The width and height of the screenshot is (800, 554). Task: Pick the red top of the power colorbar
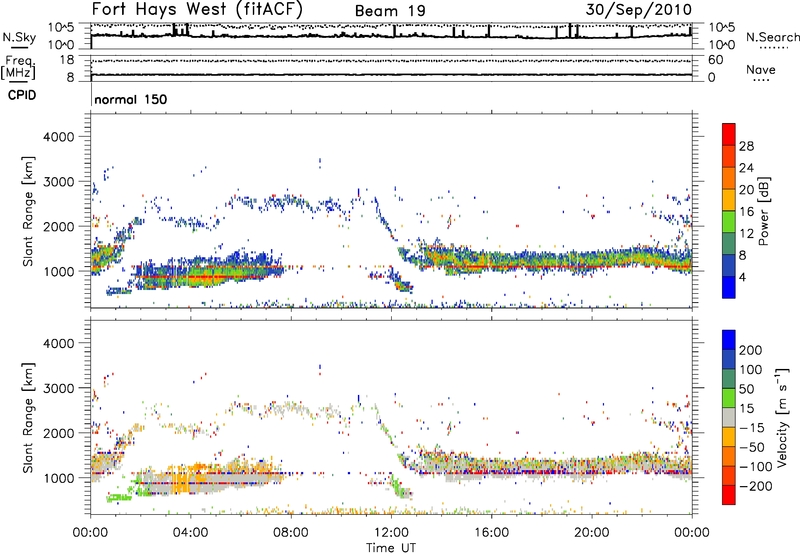click(729, 134)
